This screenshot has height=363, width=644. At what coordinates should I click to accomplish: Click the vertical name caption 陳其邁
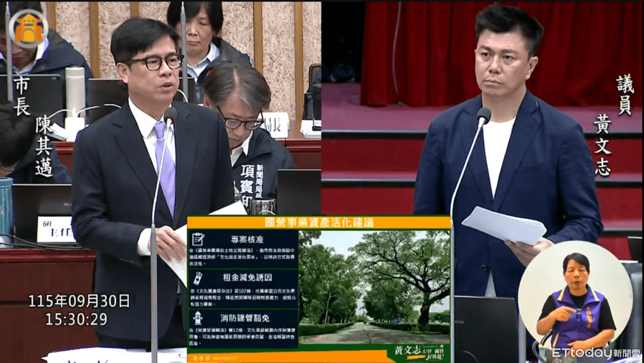click(44, 147)
